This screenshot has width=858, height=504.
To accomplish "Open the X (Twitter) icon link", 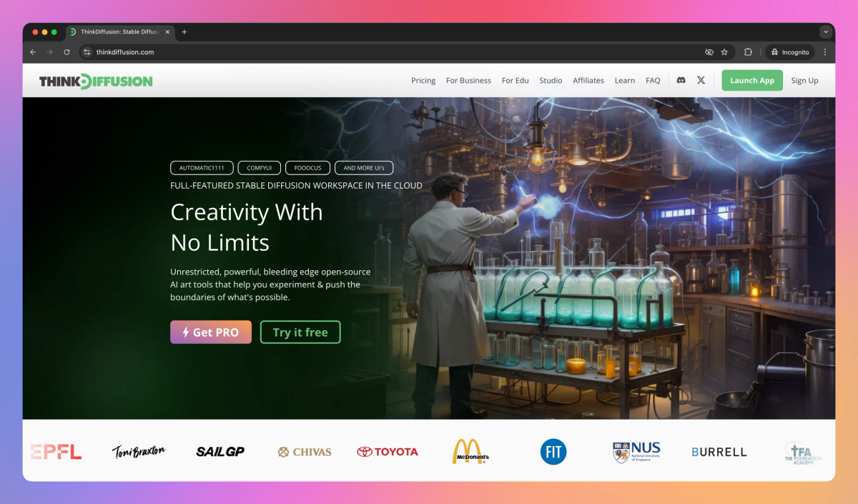I will point(701,81).
